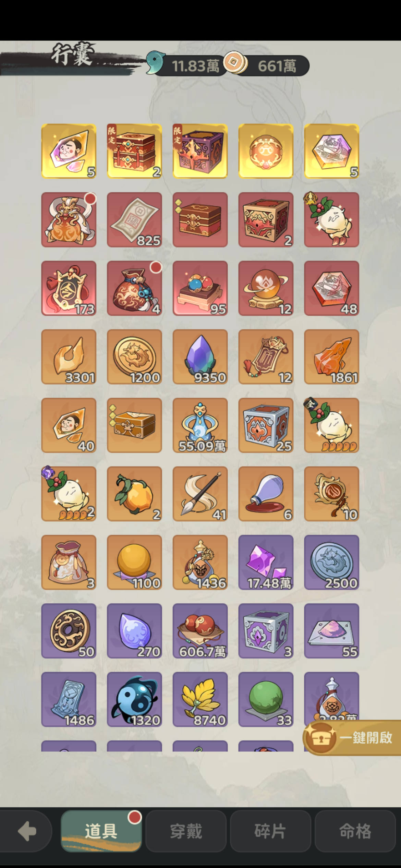Switch to the 穿戴 tab
The width and height of the screenshot is (401, 868).
point(186,831)
